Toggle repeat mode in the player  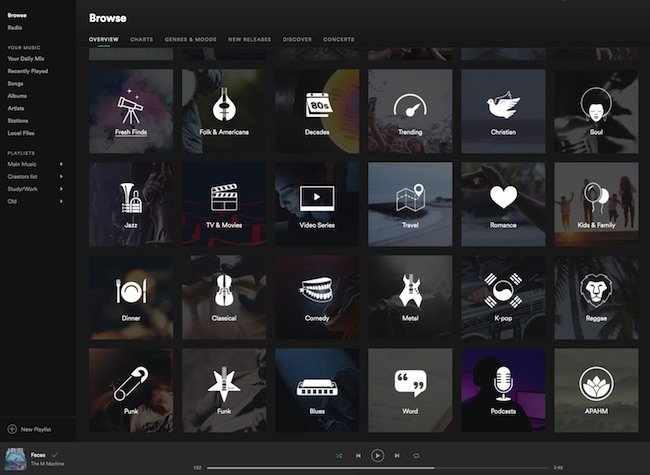[x=415, y=455]
